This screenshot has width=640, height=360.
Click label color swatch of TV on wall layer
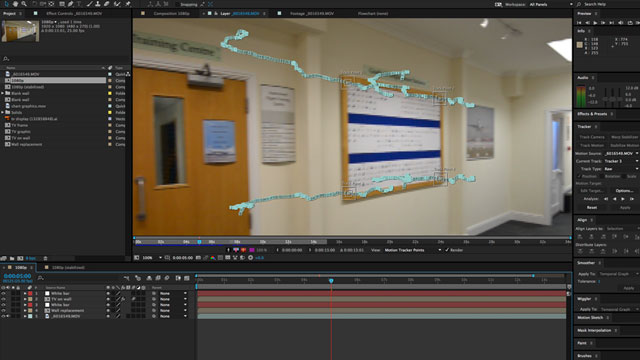[30, 299]
